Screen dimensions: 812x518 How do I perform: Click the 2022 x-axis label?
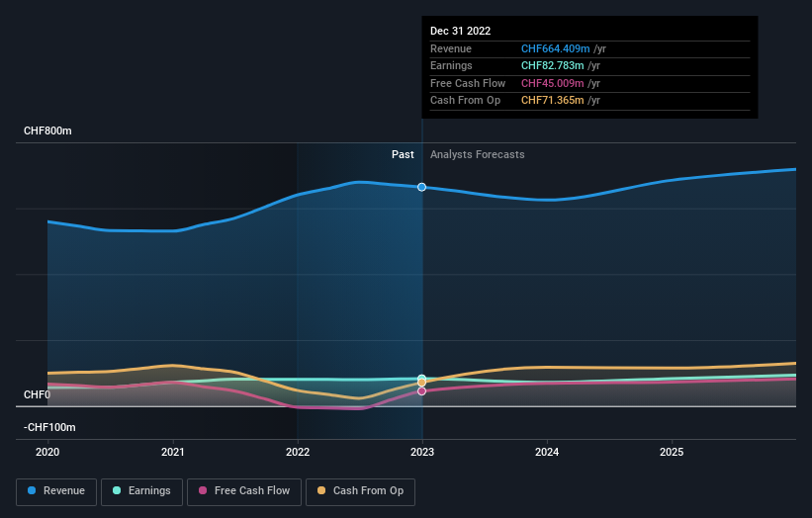point(298,452)
